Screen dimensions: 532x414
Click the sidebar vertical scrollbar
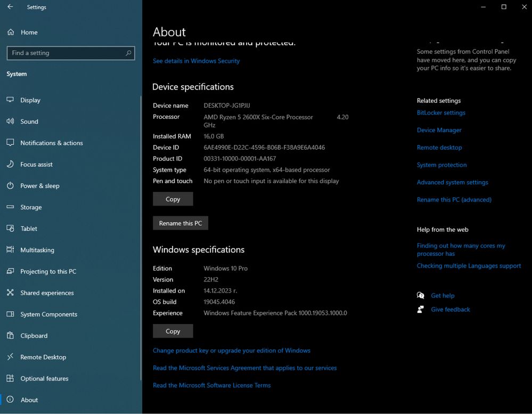pyautogui.click(x=141, y=238)
